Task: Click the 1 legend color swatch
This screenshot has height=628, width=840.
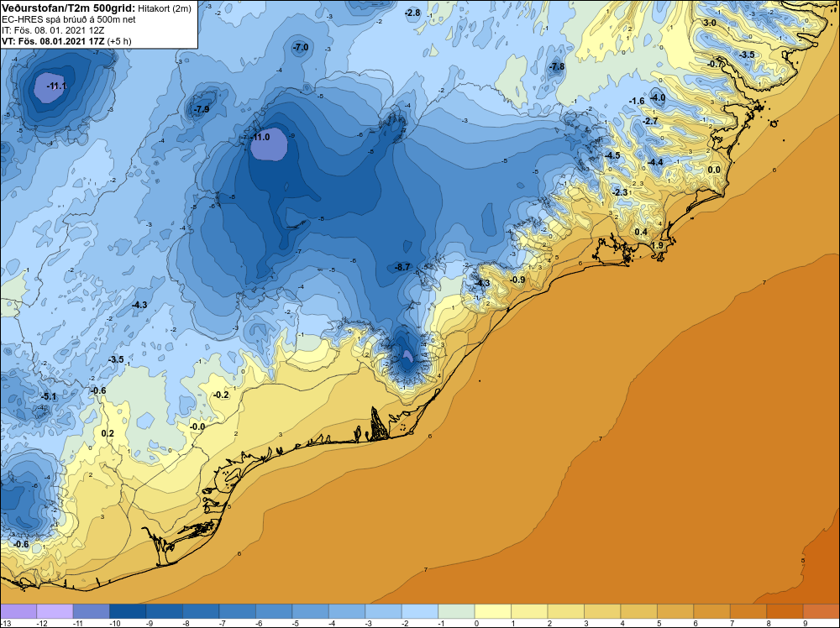Action: coord(529,611)
